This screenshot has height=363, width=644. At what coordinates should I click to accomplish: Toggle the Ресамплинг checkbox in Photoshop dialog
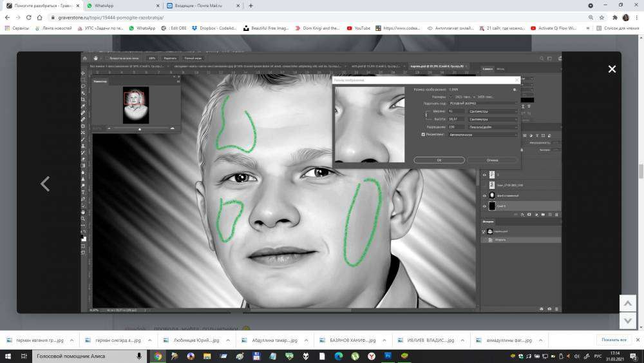[423, 134]
